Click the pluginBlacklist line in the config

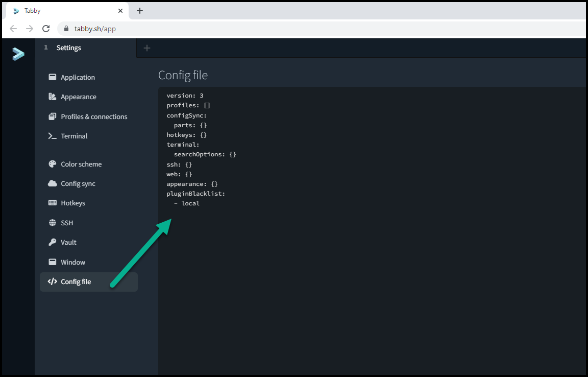point(195,193)
